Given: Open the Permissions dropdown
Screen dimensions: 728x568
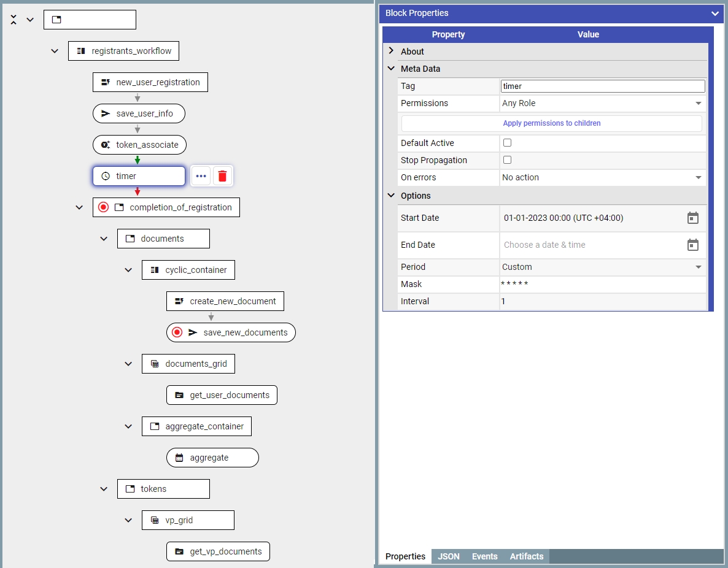Looking at the screenshot, I should click(x=602, y=104).
